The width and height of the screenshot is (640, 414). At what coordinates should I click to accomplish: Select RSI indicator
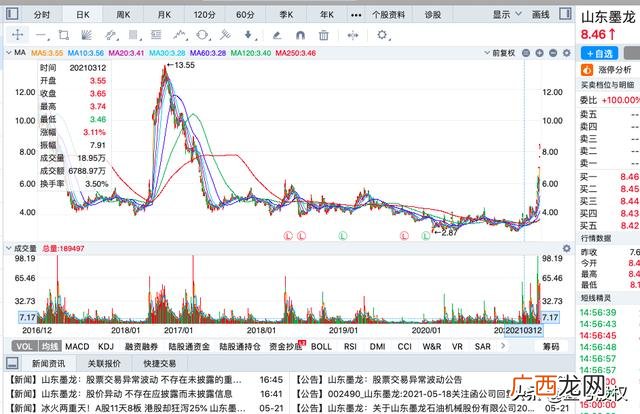coord(350,346)
